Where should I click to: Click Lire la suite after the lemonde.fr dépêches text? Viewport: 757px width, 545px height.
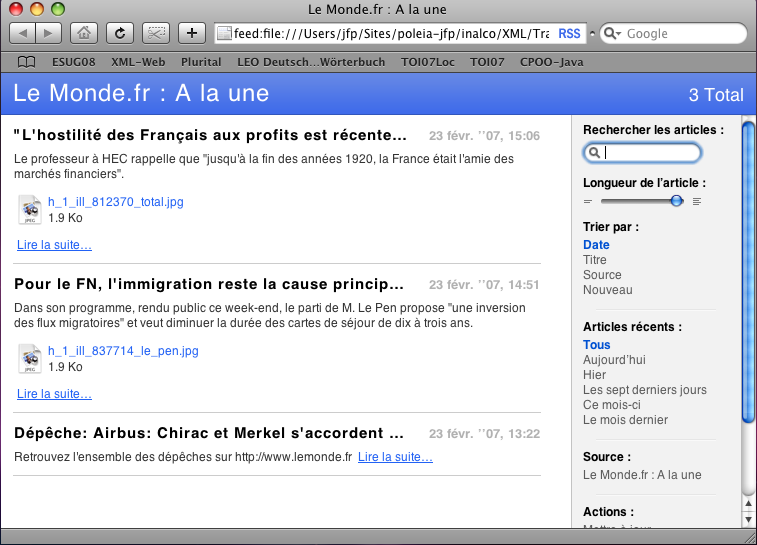[395, 457]
